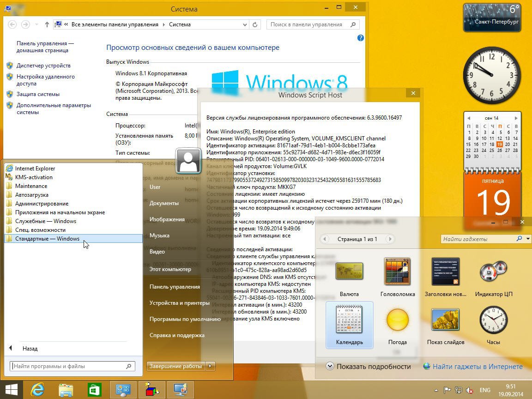Launch KMS-activation from Start menu
Image resolution: width=532 pixels, height=399 pixels.
click(x=73, y=177)
